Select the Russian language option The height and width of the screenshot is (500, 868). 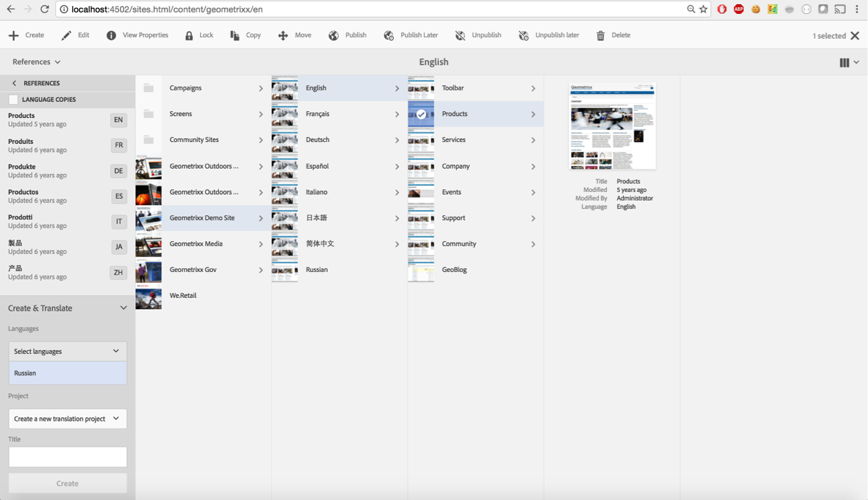[x=67, y=373]
